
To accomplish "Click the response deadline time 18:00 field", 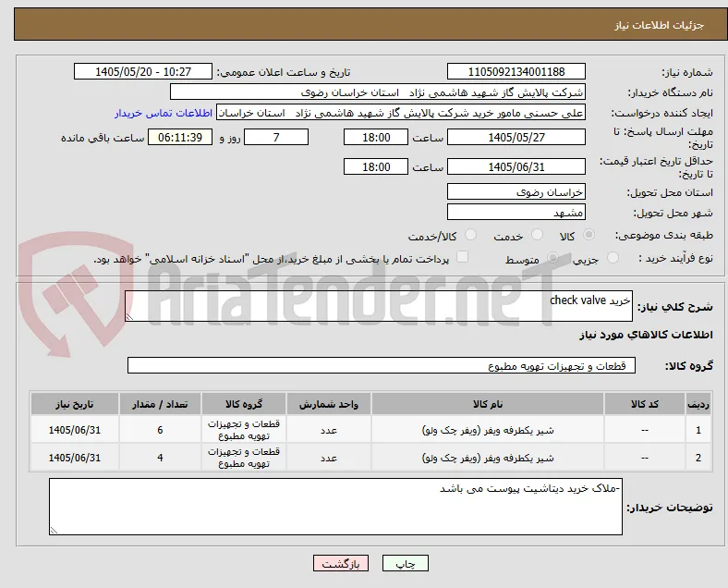I will click(x=376, y=138).
